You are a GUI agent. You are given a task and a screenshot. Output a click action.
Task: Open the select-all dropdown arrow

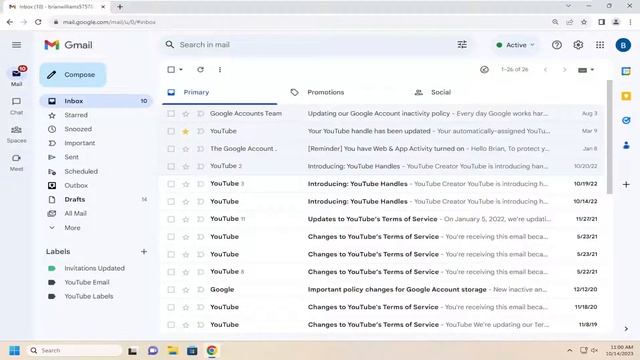point(181,69)
